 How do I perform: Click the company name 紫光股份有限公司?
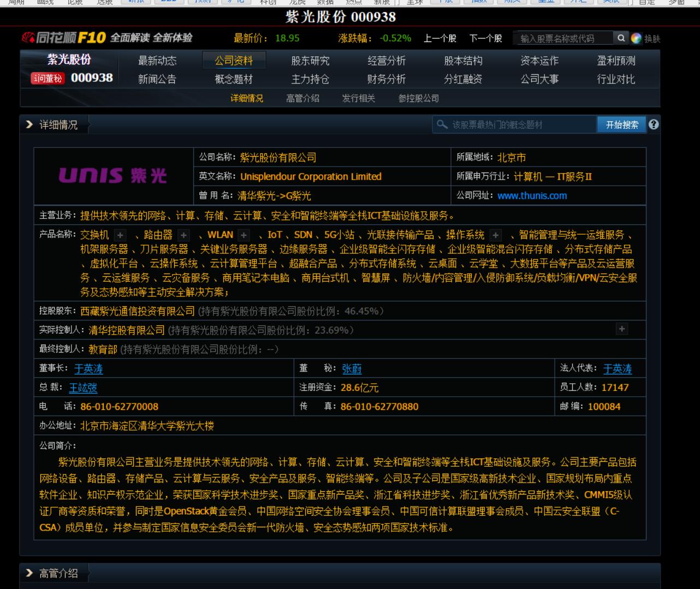278,157
